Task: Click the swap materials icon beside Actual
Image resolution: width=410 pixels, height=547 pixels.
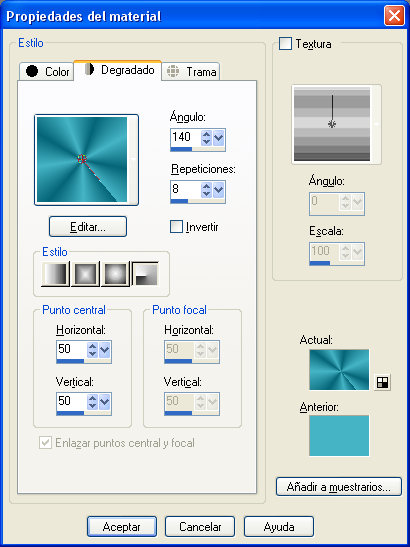Action: (x=382, y=383)
